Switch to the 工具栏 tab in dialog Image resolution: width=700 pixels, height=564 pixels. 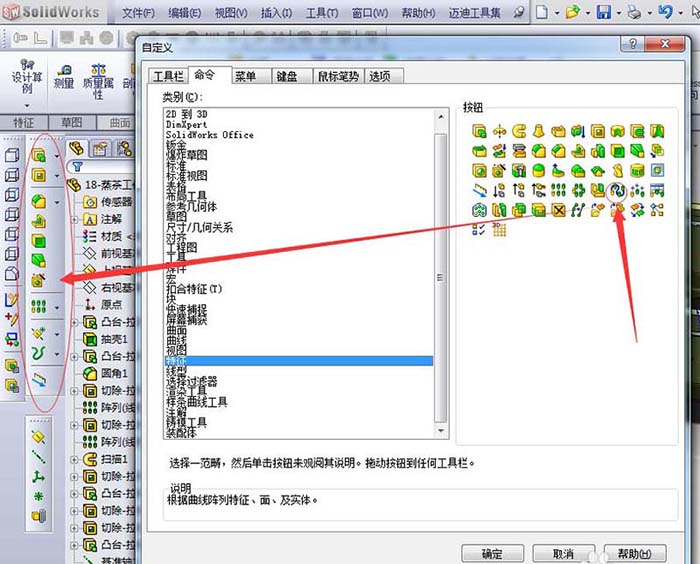coord(168,76)
